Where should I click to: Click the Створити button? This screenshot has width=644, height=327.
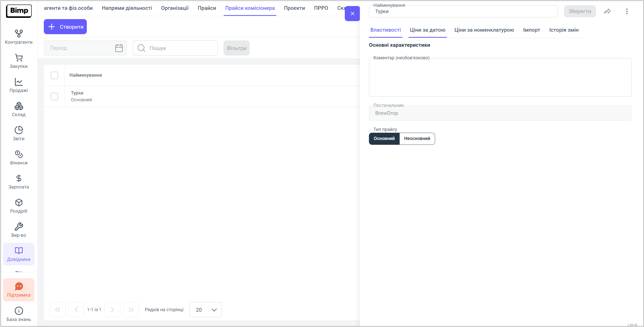[65, 27]
